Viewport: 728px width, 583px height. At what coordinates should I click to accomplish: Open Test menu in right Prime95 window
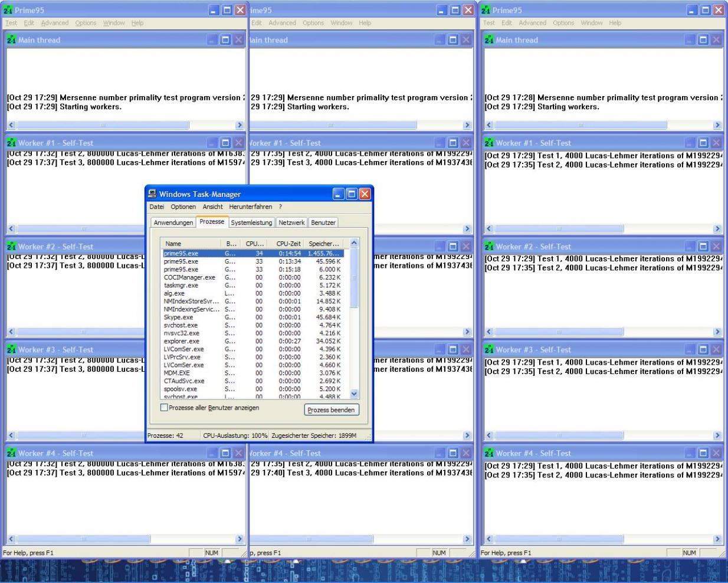pyautogui.click(x=489, y=23)
